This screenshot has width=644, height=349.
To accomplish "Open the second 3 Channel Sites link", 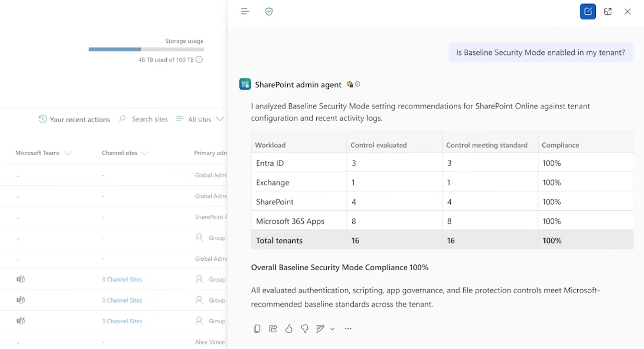I will (x=122, y=301).
